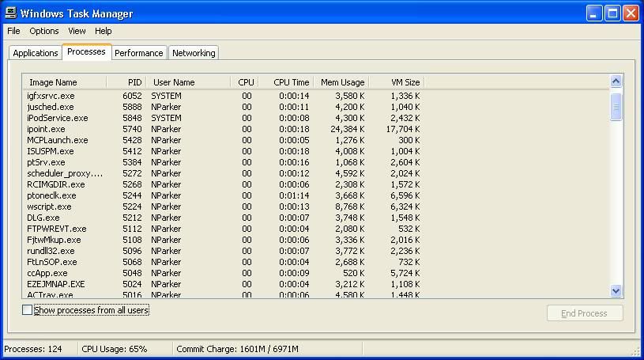Click the 17,704 K VM size value

[x=403, y=129]
